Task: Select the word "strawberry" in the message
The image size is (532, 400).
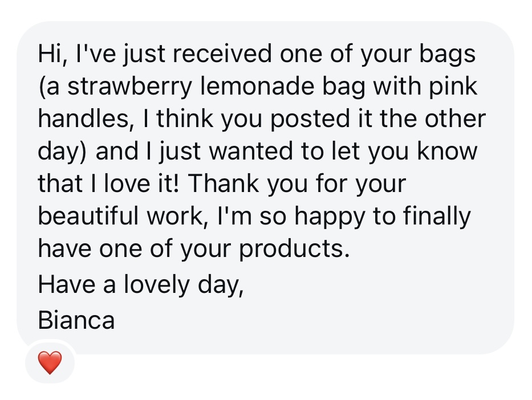Action: (130, 87)
